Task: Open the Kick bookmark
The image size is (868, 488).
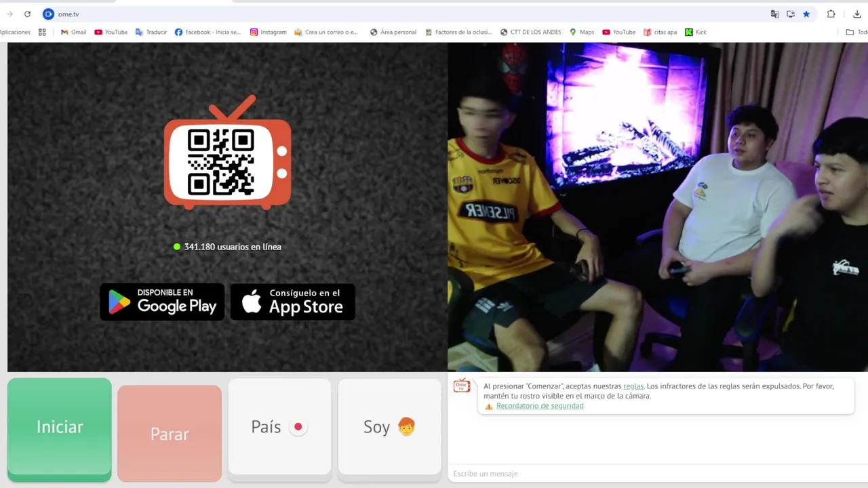Action: pyautogui.click(x=696, y=32)
